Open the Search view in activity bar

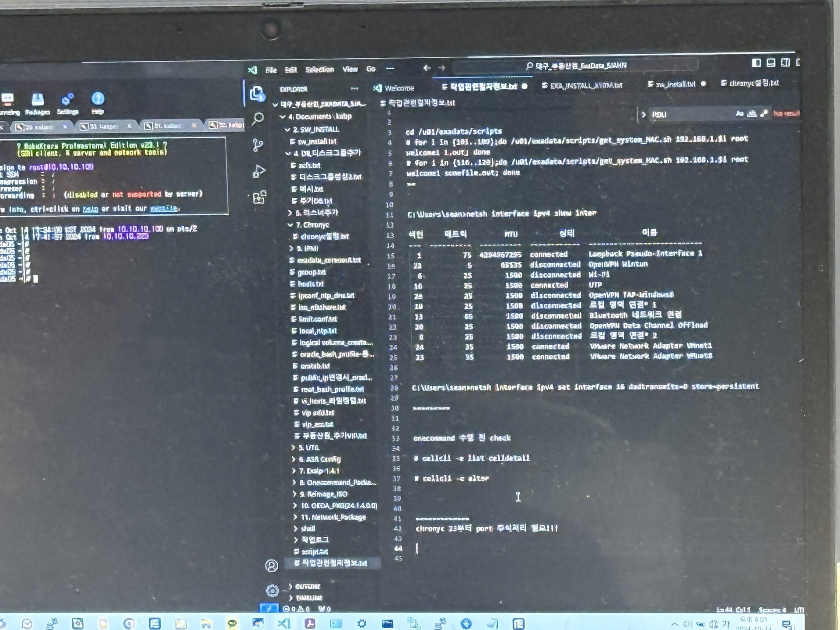coord(258,118)
